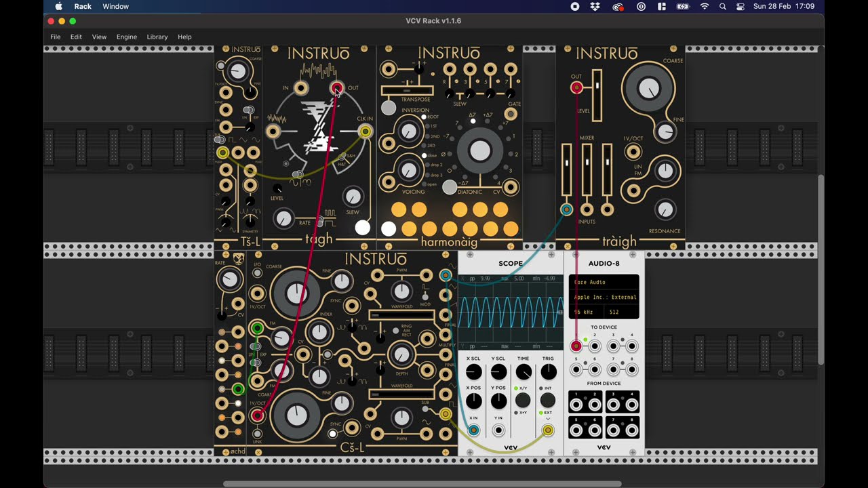Toggle the LIN/EXP switch on Tš-L

(250, 110)
